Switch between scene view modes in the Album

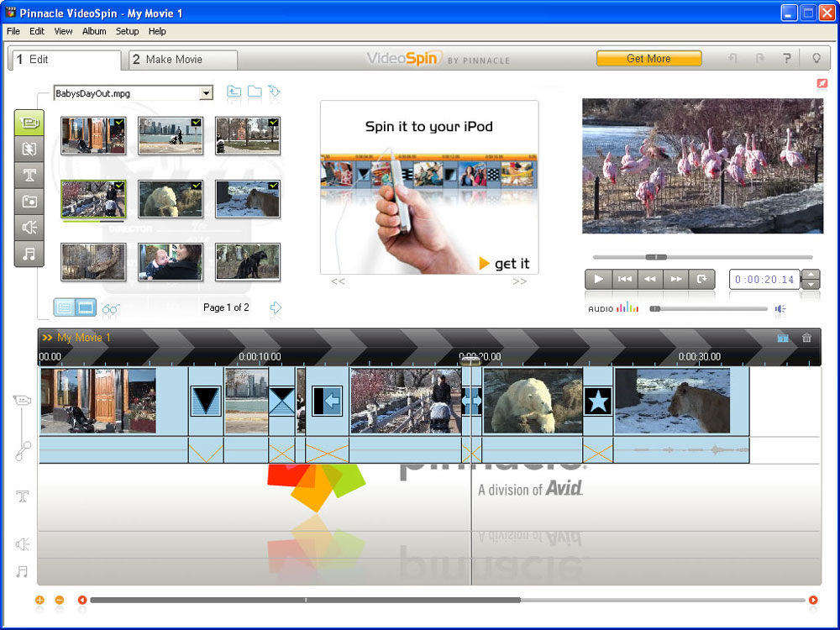[x=75, y=307]
